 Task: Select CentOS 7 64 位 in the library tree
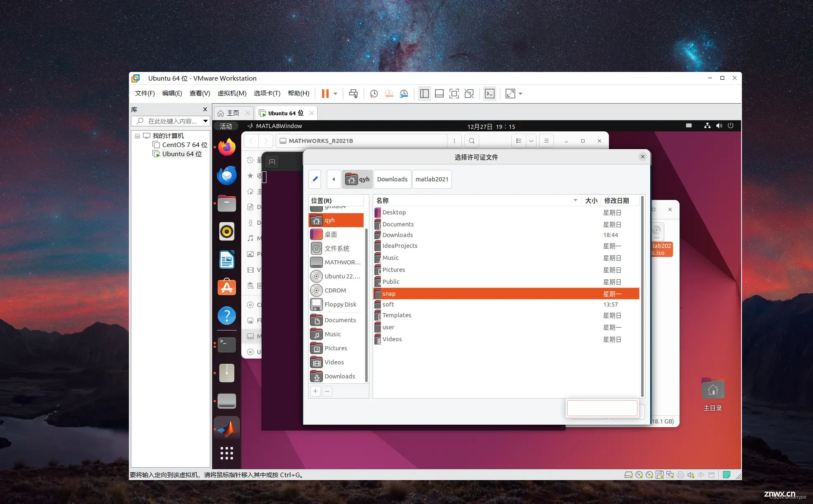click(180, 145)
